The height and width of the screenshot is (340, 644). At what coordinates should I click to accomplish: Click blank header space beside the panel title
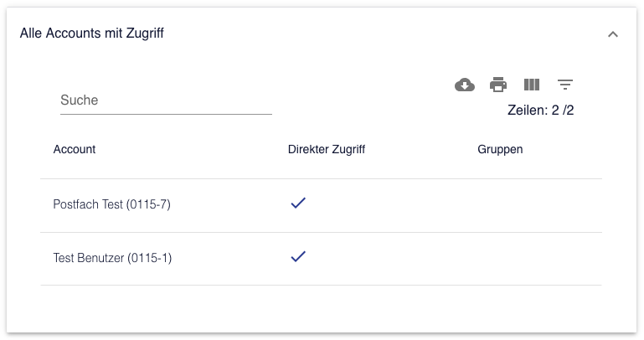(x=382, y=33)
